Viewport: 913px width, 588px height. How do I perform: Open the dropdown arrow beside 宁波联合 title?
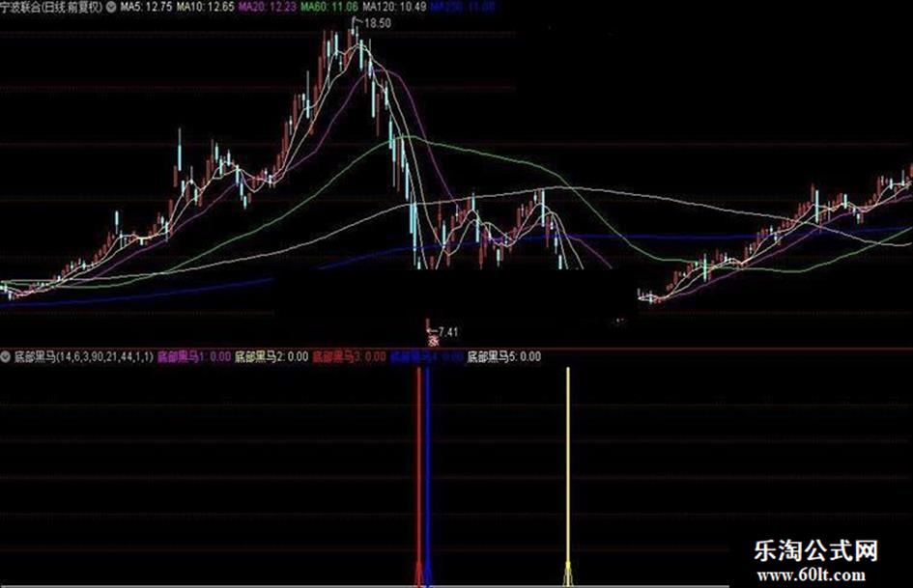coord(111,7)
